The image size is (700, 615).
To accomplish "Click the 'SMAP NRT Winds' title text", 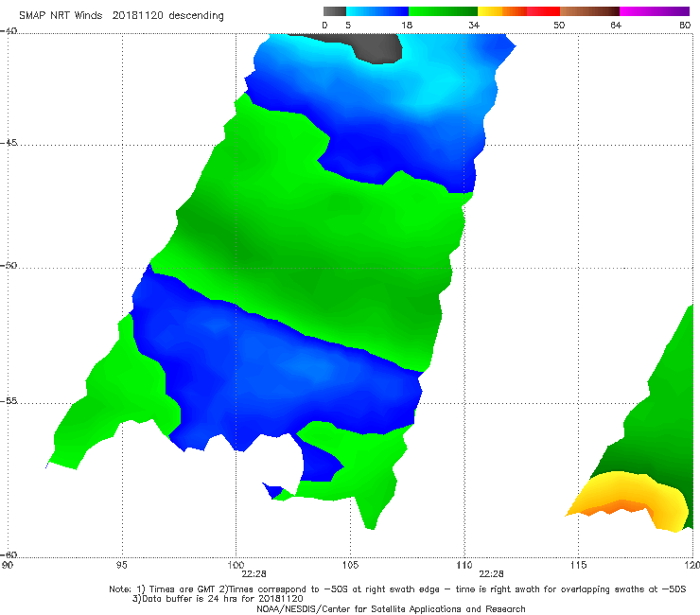I will click(61, 15).
